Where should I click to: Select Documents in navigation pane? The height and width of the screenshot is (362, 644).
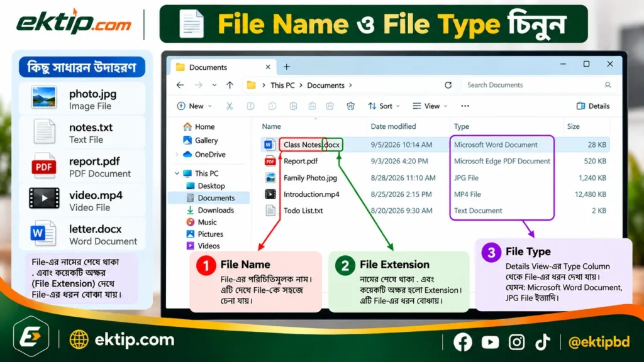209,198
